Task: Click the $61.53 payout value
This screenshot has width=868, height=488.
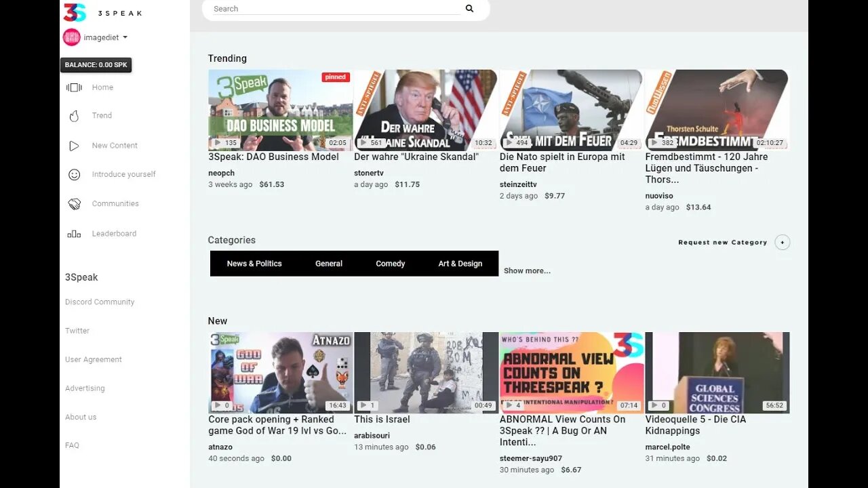Action: tap(272, 184)
